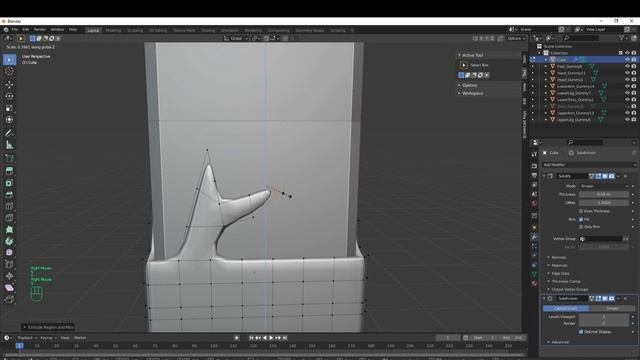The height and width of the screenshot is (360, 640).
Task: Open the Playback menu in timeline
Action: (27, 338)
